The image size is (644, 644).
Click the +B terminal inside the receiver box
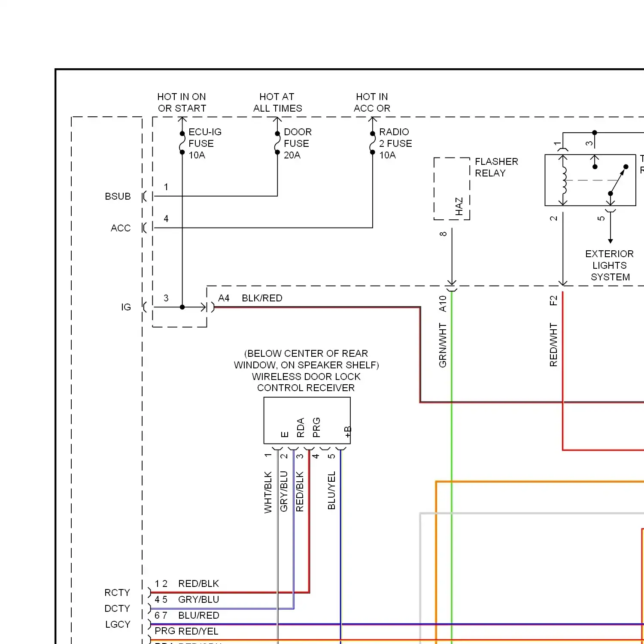coord(347,432)
